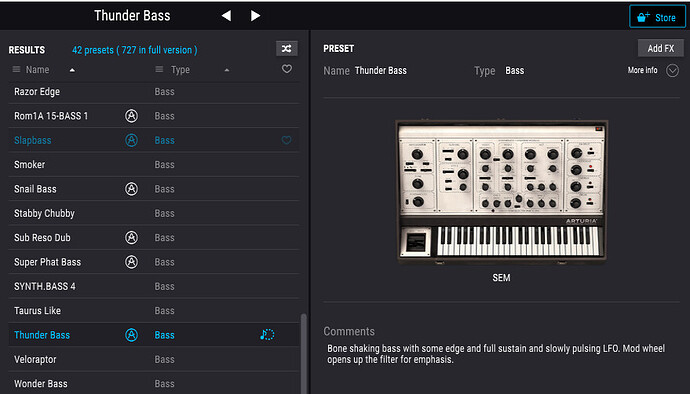Click the SEM instrument label
This screenshot has width=690, height=394.
[x=501, y=278]
